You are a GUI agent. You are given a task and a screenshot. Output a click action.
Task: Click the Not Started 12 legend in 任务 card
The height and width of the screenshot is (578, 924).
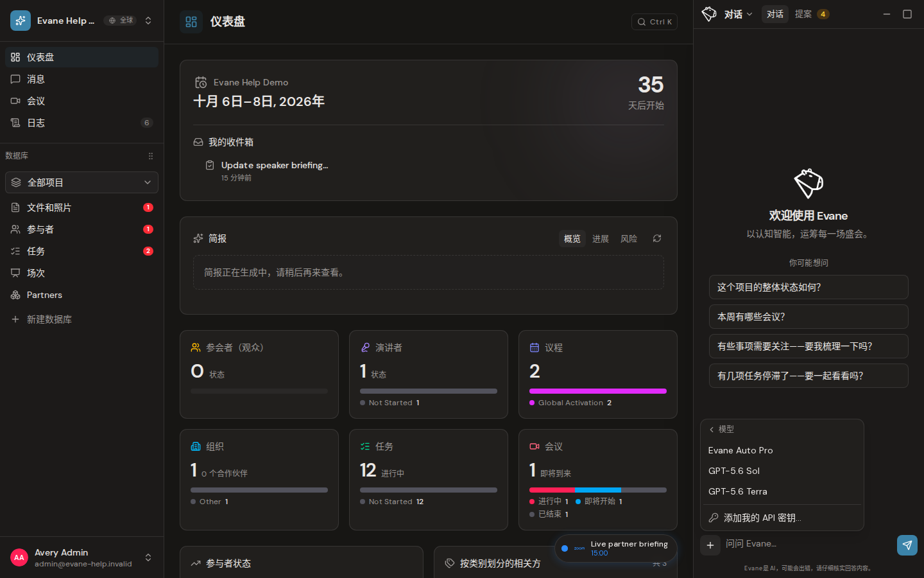click(x=392, y=502)
